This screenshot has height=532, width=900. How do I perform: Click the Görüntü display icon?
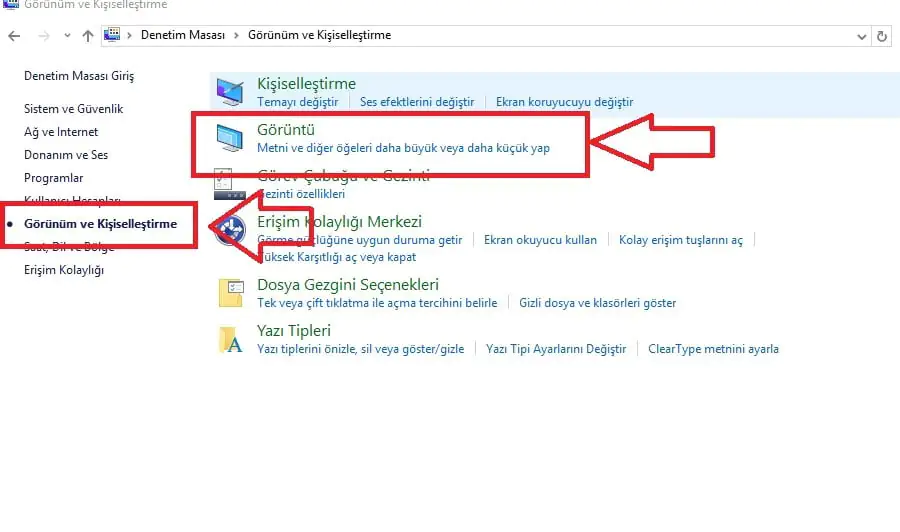coord(231,138)
